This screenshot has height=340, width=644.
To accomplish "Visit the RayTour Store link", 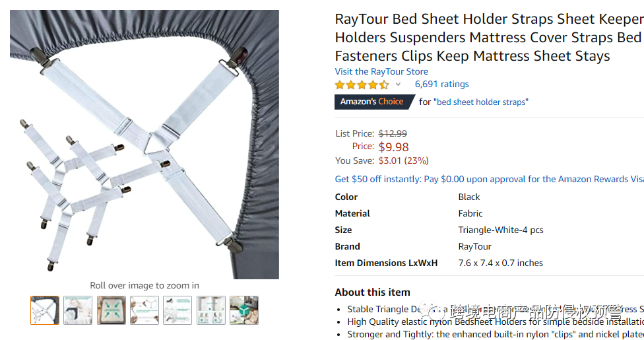I will (381, 71).
